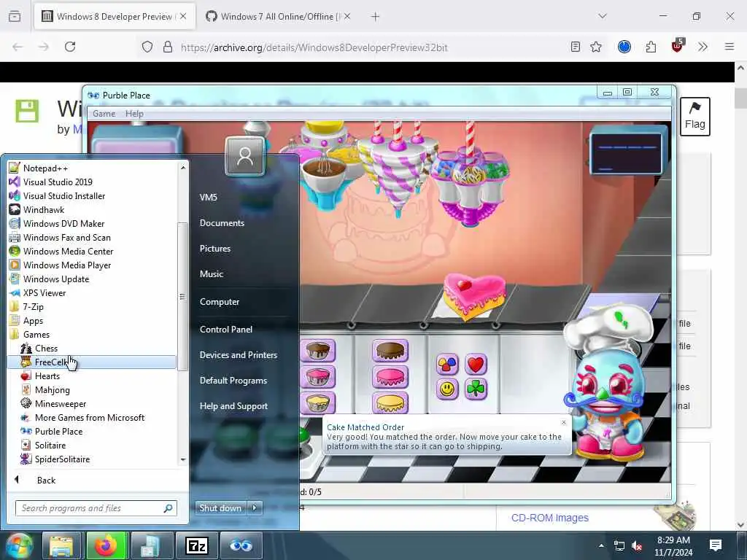The image size is (747, 560).
Task: Open More Games from Microsoft
Action: coord(91,417)
